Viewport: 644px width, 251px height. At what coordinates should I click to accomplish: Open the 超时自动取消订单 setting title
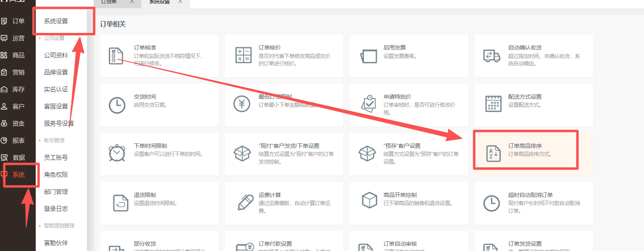point(530,195)
